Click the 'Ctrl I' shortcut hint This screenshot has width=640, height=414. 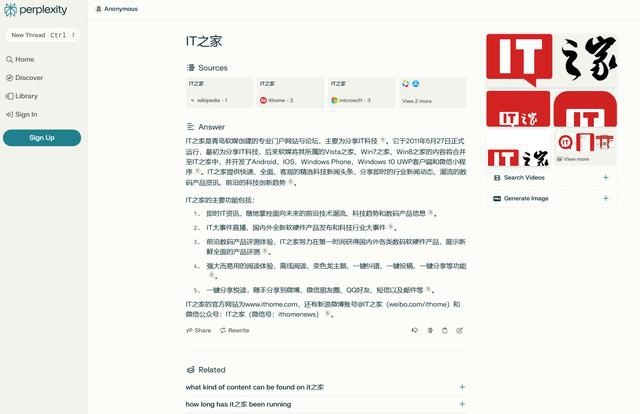(62, 35)
